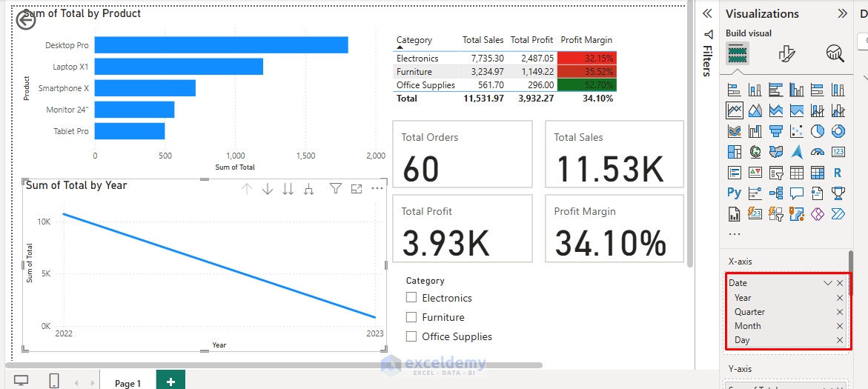This screenshot has height=389, width=868.
Task: Remove Quarter from the X-axis hierarchy
Action: pyautogui.click(x=840, y=312)
